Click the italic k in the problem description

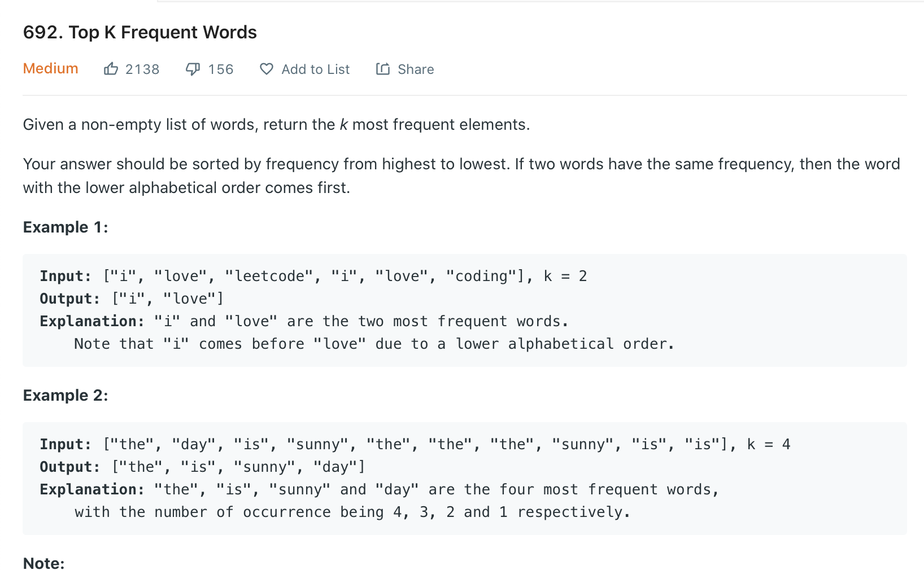[343, 124]
